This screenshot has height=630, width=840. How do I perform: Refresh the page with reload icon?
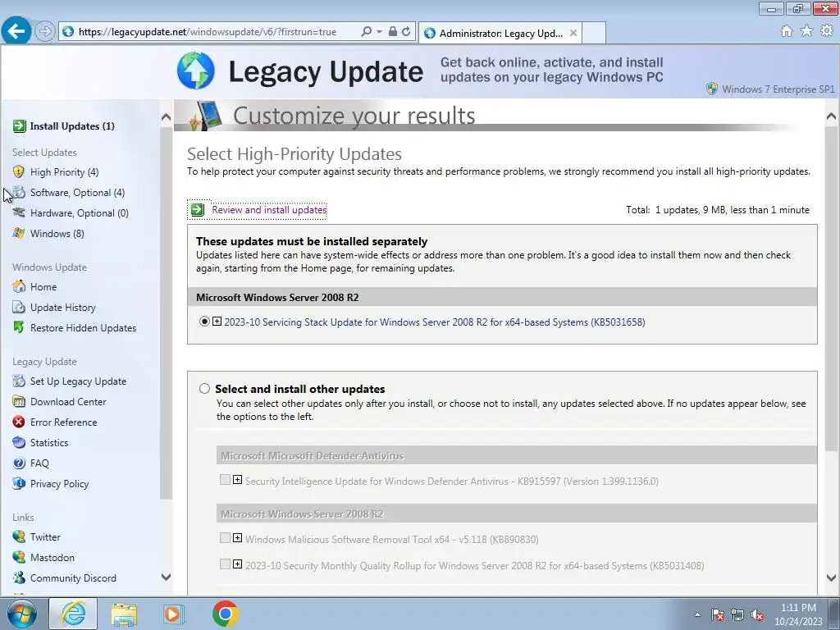click(407, 32)
